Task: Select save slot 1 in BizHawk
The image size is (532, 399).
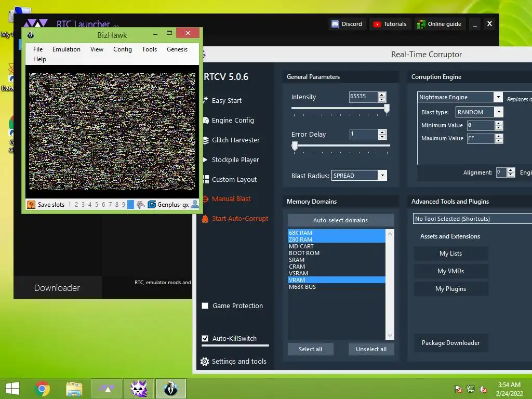Action: (70, 204)
